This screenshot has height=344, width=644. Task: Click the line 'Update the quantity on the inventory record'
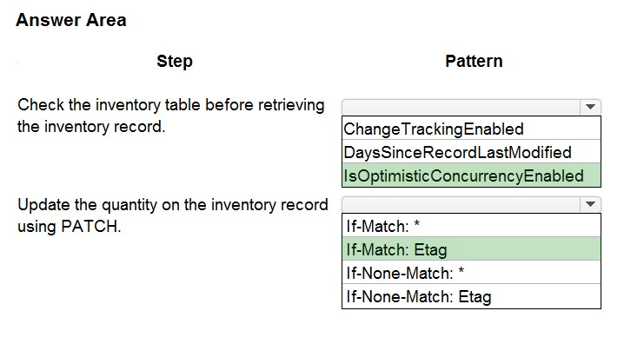tap(173, 204)
